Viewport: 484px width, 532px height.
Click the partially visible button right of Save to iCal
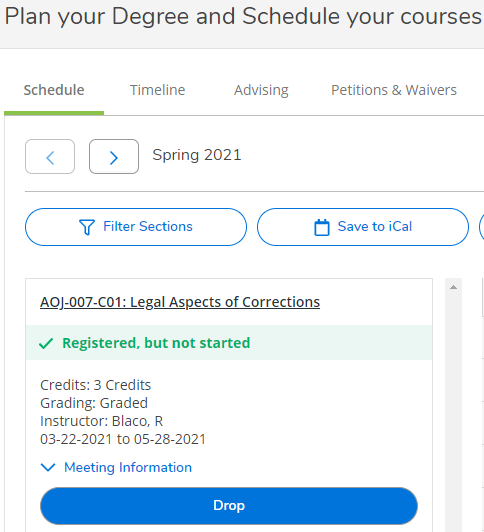tap(482, 227)
